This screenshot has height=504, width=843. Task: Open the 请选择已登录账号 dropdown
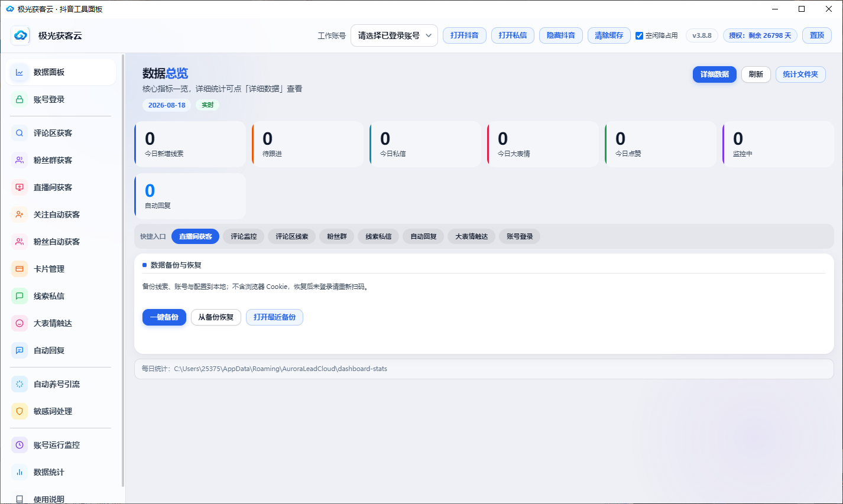point(394,35)
